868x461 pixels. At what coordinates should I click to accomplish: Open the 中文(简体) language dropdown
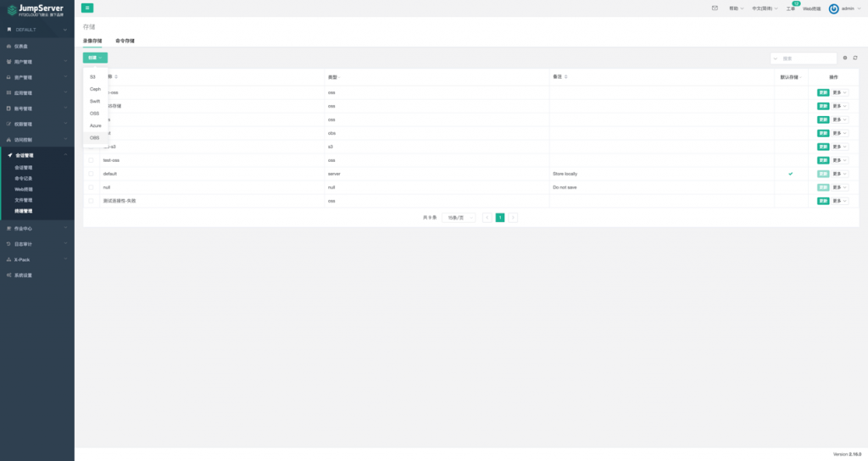[x=765, y=8]
